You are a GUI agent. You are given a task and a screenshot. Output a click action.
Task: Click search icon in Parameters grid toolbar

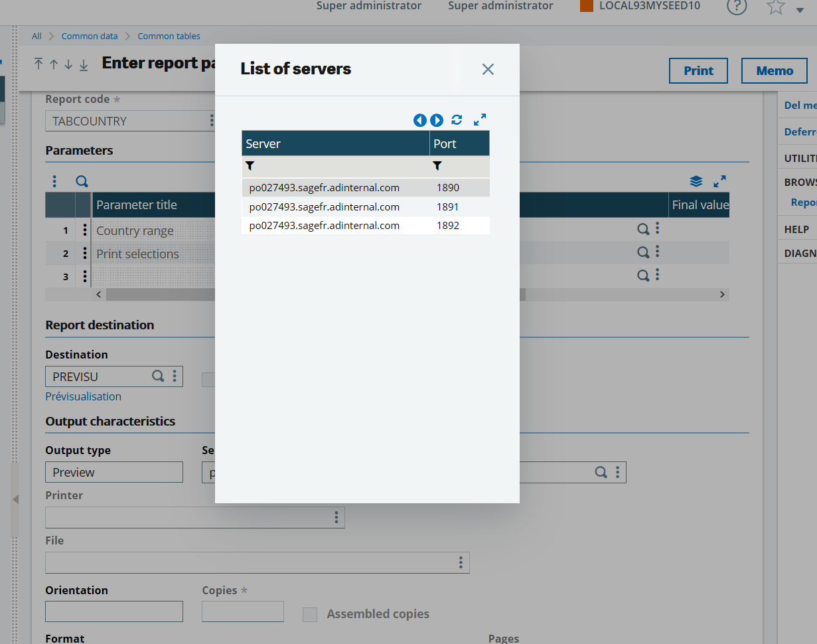(82, 181)
